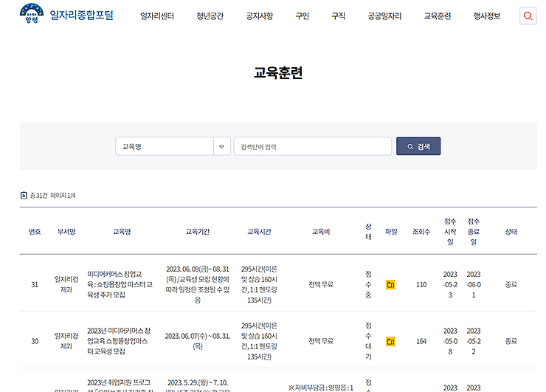This screenshot has width=546, height=392.
Task: Click 일자리경제과 department in row 30
Action: click(x=66, y=342)
